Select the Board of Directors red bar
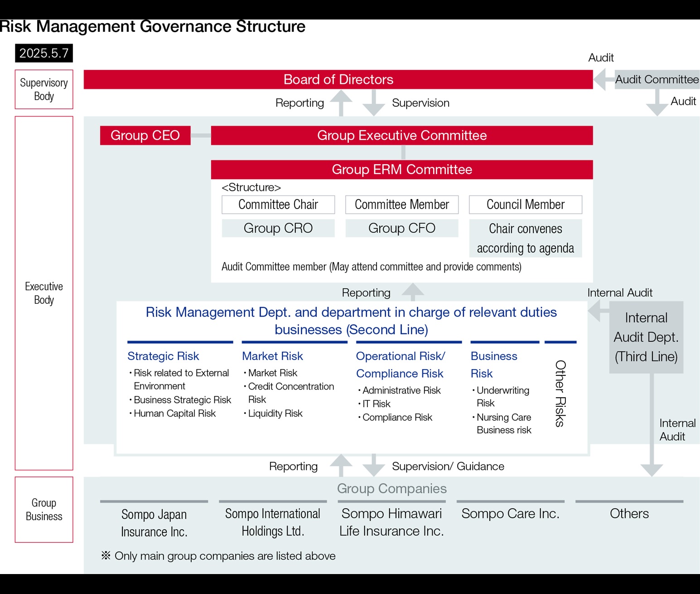Screen dimensions: 700x594 (x=338, y=79)
